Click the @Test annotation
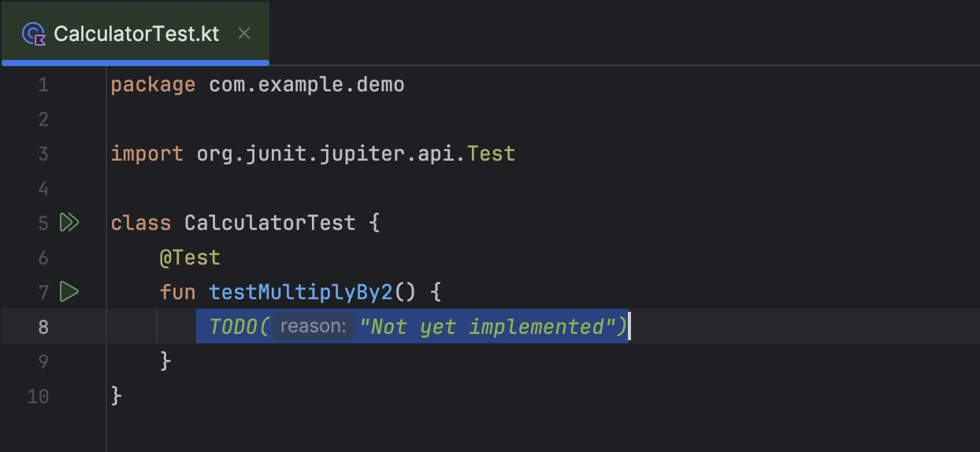This screenshot has height=452, width=980. click(x=190, y=257)
